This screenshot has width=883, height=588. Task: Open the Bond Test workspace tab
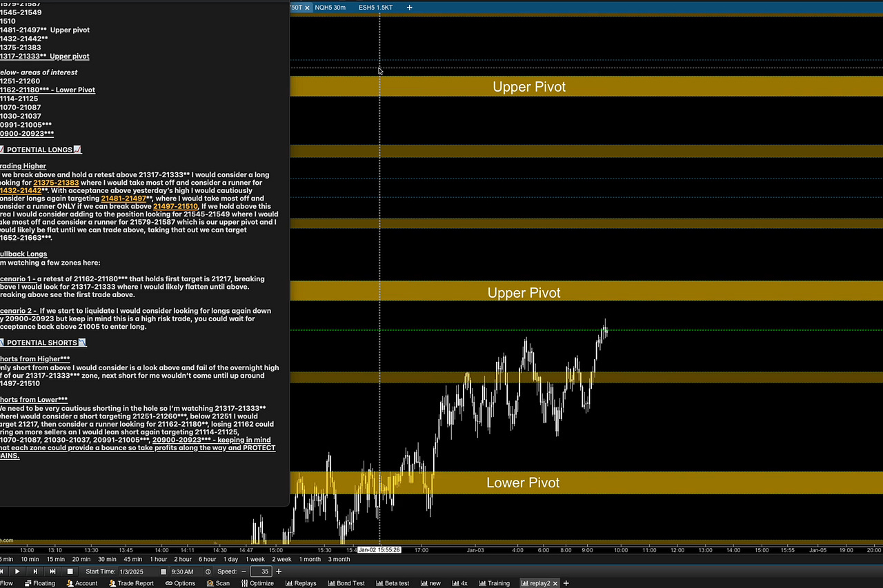tap(346, 583)
